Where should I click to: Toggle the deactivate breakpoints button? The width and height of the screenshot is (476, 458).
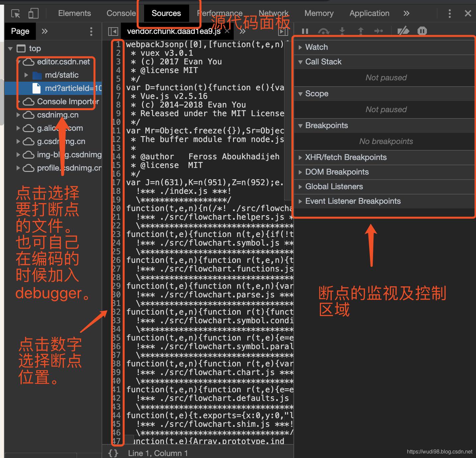pyautogui.click(x=403, y=31)
